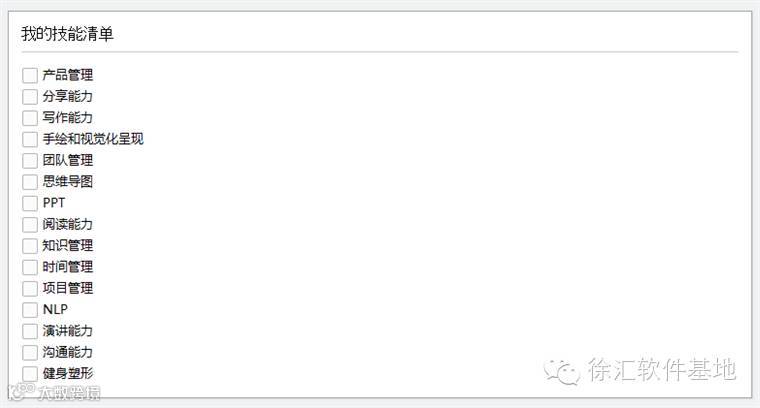Image resolution: width=760 pixels, height=408 pixels.
Task: Enable the 阅读能力 checkbox
Action: click(x=29, y=224)
